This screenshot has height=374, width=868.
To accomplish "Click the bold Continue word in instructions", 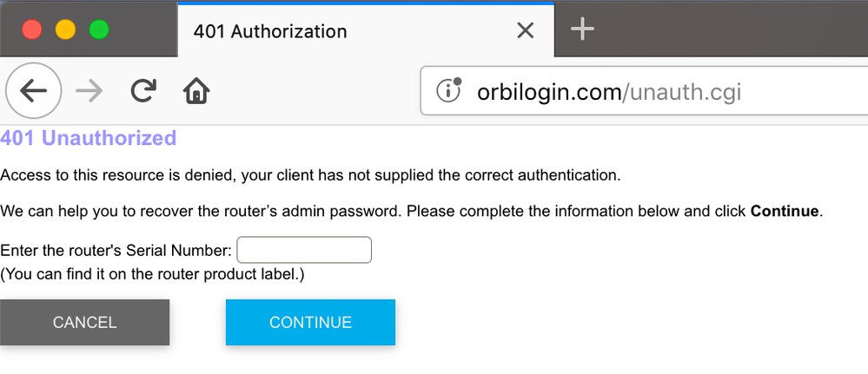I will pos(784,211).
